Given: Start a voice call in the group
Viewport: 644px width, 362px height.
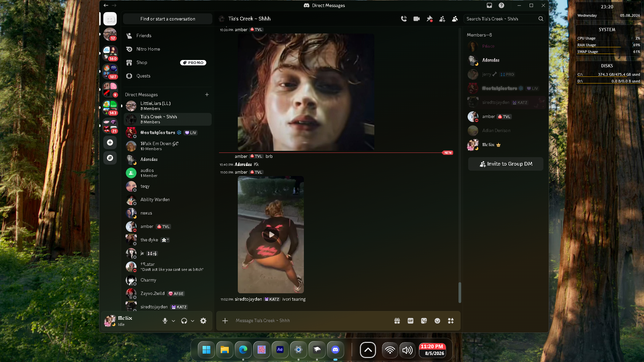Looking at the screenshot, I should (404, 19).
